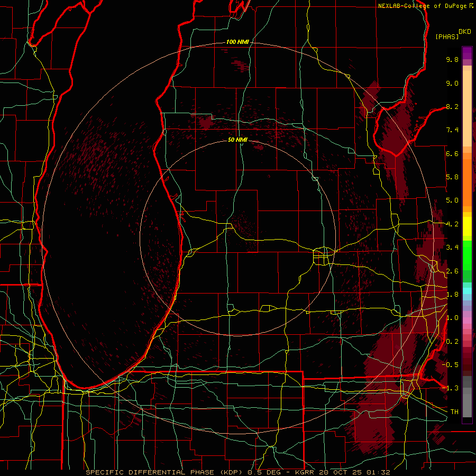Click the TH threshold label
This screenshot has width=476, height=476.
point(454,411)
